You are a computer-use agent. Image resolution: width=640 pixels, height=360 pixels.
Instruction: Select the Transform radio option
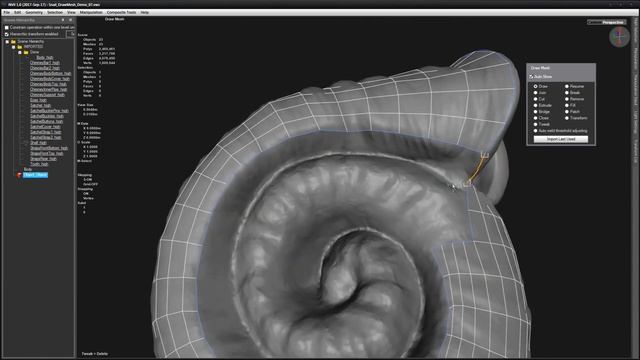(x=567, y=118)
